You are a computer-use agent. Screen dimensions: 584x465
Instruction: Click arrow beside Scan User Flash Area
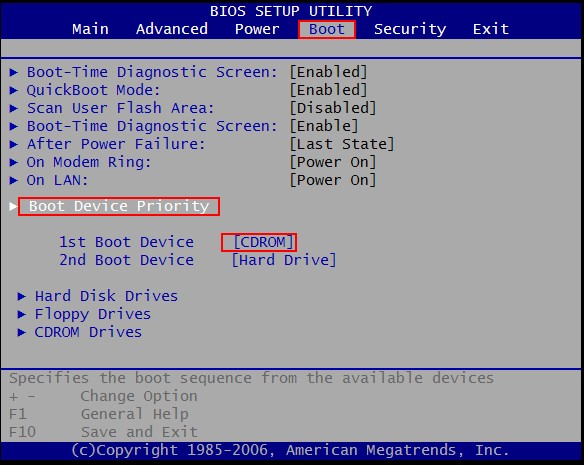[x=13, y=108]
